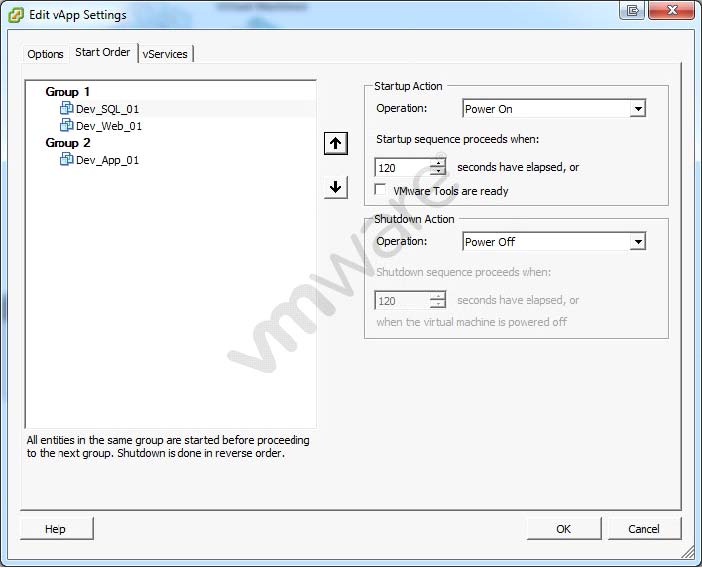Select Dev_SQL_01 in Group 1
Screen dimensions: 702x568
pyautogui.click(x=107, y=109)
